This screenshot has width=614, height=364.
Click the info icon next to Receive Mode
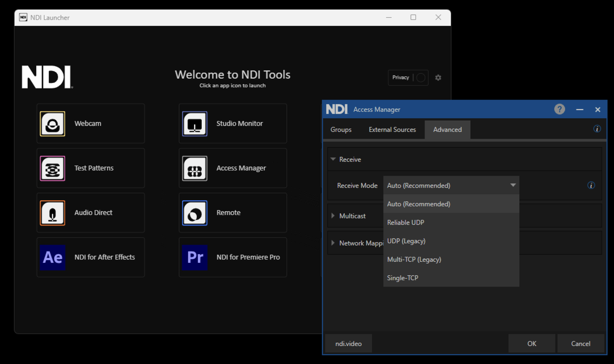[591, 185]
